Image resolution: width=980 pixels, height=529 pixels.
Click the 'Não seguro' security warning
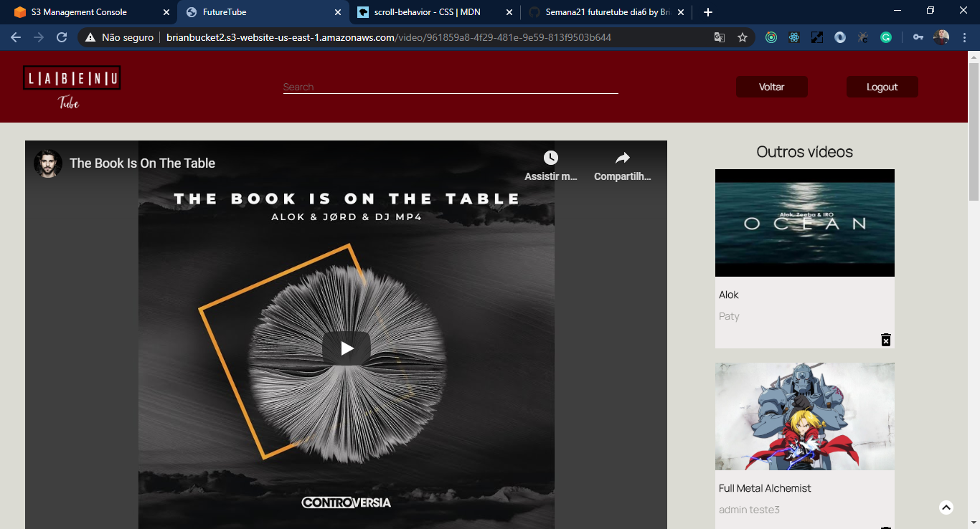tap(120, 37)
